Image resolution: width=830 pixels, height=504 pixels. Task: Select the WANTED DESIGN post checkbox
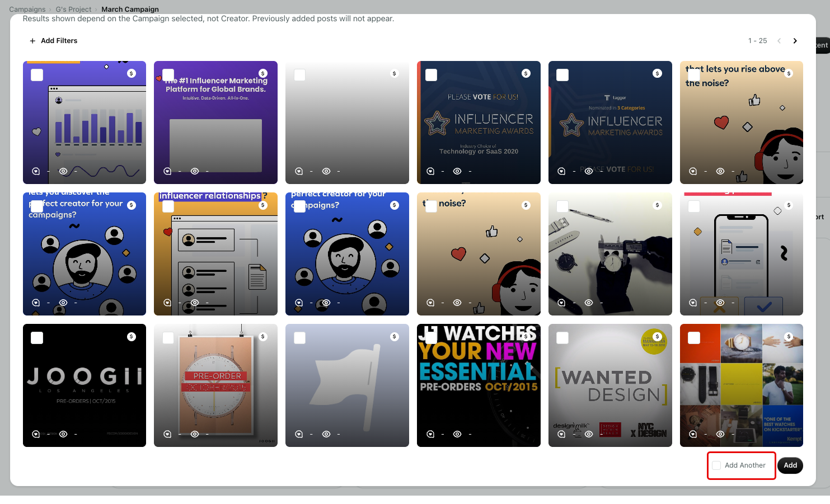pos(562,338)
